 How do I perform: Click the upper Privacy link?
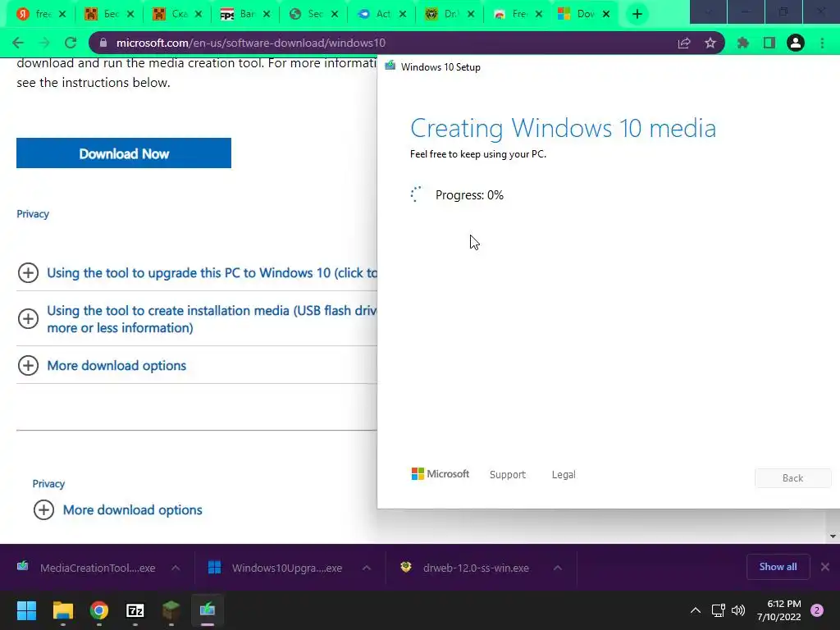pos(33,214)
